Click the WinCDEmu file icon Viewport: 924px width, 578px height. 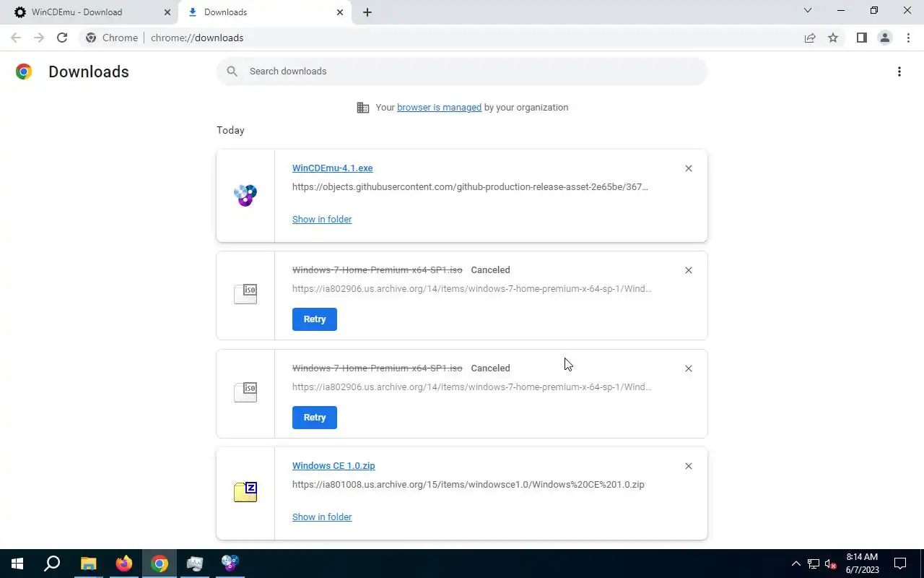245,195
